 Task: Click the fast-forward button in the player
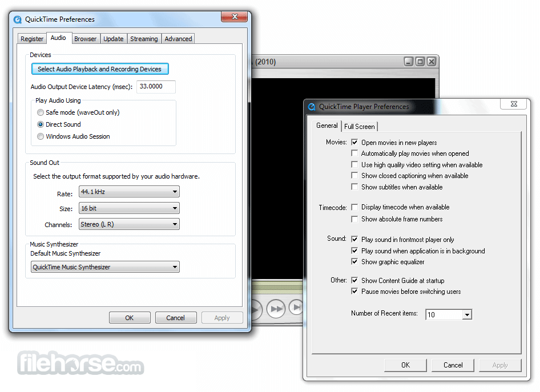click(x=276, y=309)
